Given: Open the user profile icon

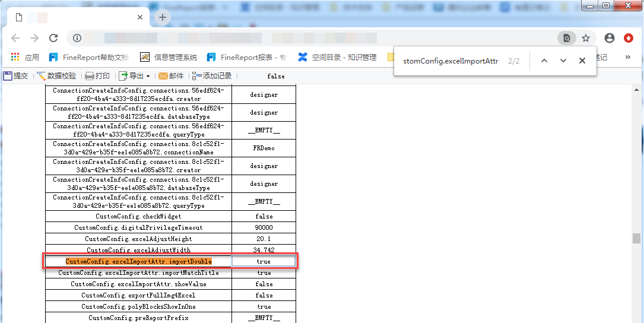Looking at the screenshot, I should pos(610,38).
